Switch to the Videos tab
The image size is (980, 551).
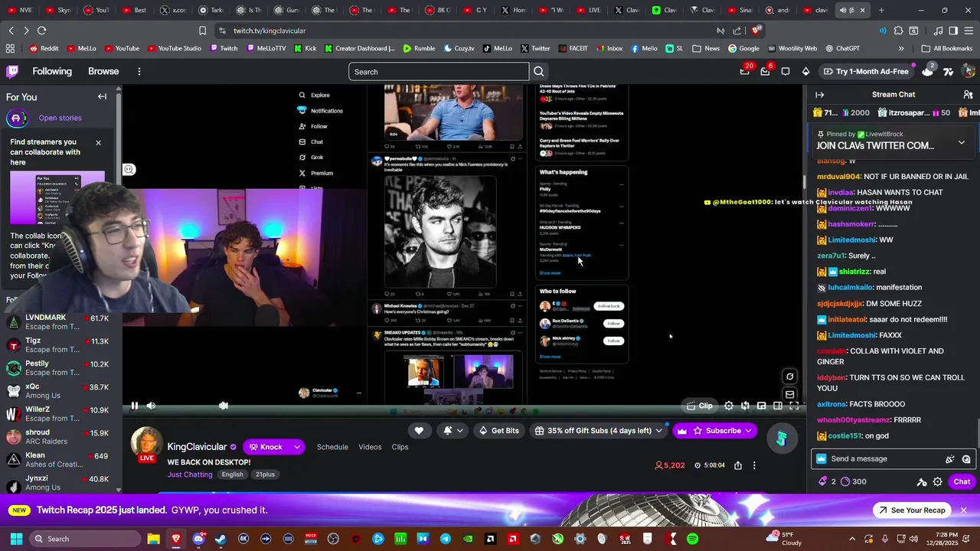pyautogui.click(x=370, y=447)
